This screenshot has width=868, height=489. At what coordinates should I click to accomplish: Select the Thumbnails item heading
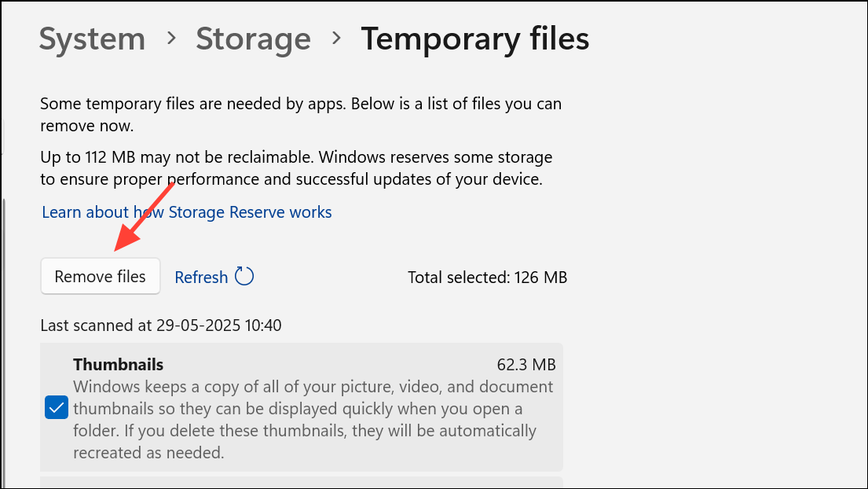pos(118,365)
